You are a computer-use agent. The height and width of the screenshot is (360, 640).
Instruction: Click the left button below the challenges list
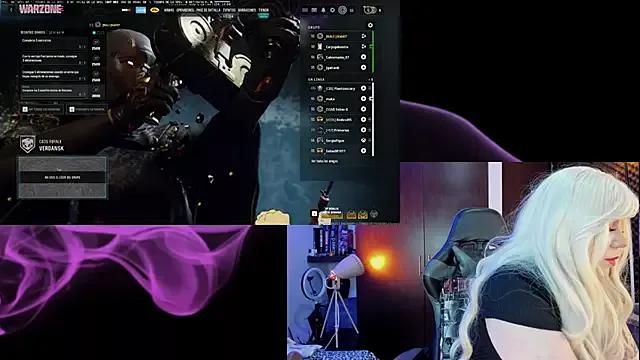42,109
